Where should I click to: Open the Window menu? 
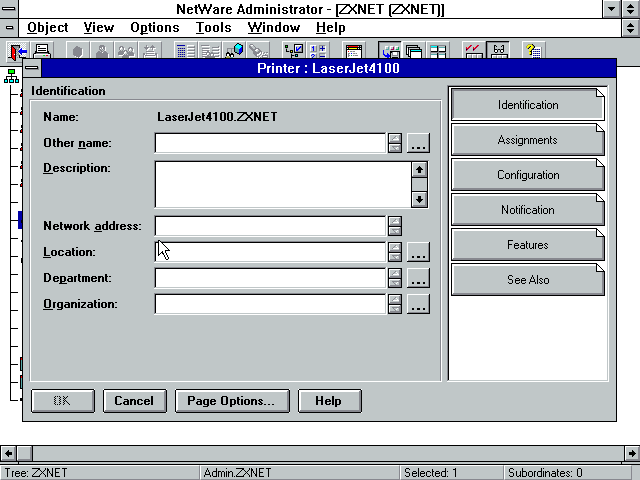click(x=273, y=28)
